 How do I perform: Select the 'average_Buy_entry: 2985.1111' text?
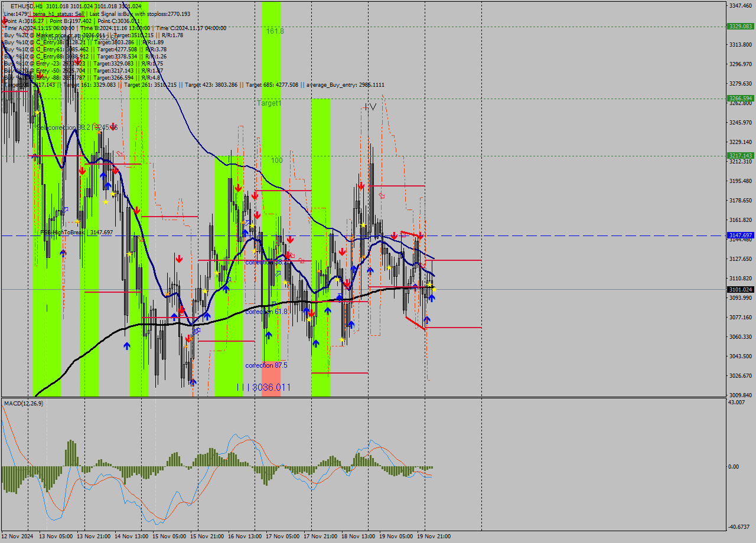click(x=346, y=85)
